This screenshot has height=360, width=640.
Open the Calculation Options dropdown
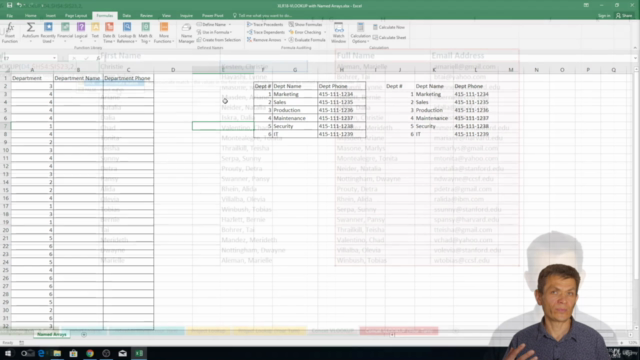click(360, 33)
